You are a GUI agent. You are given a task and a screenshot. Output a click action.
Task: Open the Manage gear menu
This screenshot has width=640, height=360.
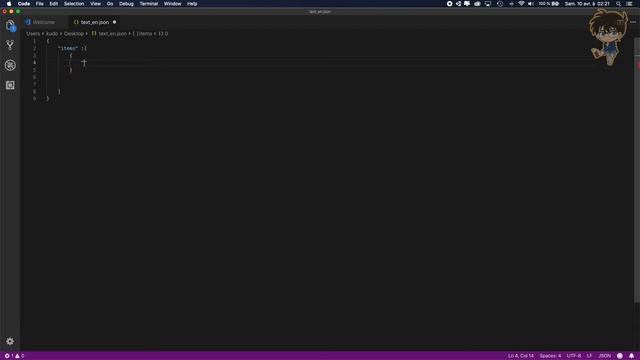[x=10, y=341]
